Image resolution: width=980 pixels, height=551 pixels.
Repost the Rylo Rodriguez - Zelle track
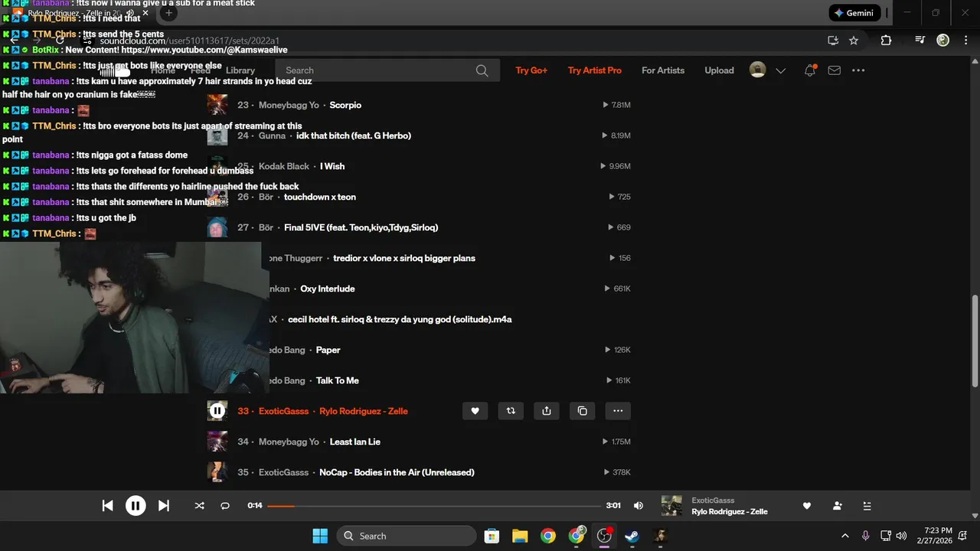511,411
